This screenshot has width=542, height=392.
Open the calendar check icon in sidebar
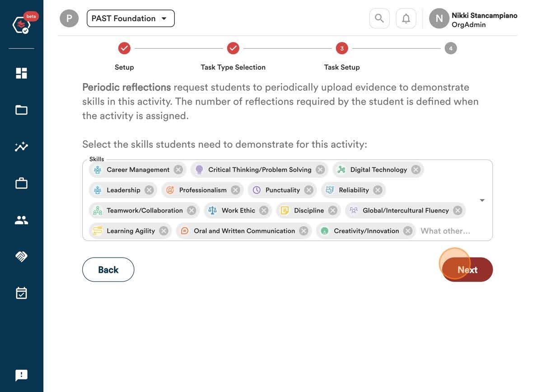point(21,293)
